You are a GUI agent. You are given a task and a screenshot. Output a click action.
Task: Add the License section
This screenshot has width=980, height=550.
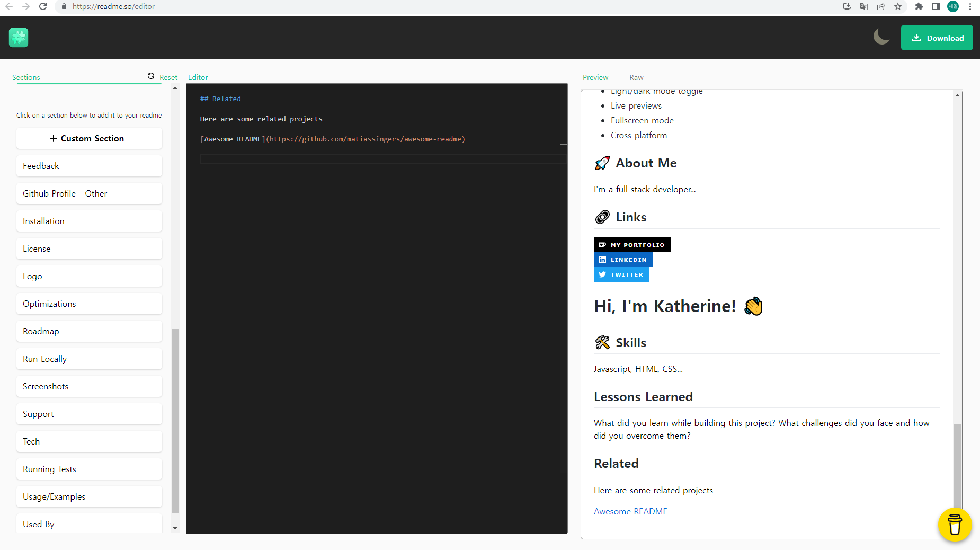[x=89, y=249]
